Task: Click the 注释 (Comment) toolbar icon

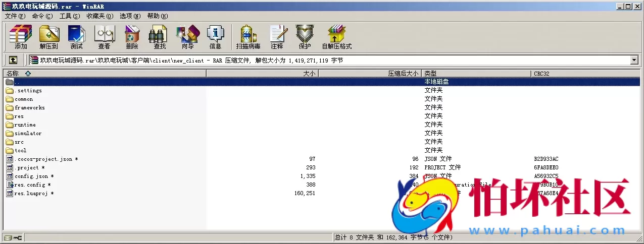Action: pos(276,37)
